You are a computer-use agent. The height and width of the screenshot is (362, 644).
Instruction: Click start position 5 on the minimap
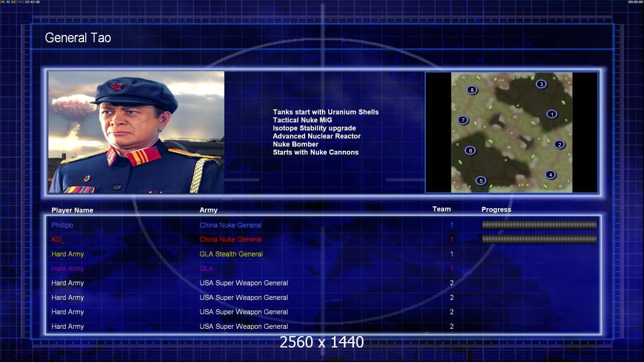[481, 180]
